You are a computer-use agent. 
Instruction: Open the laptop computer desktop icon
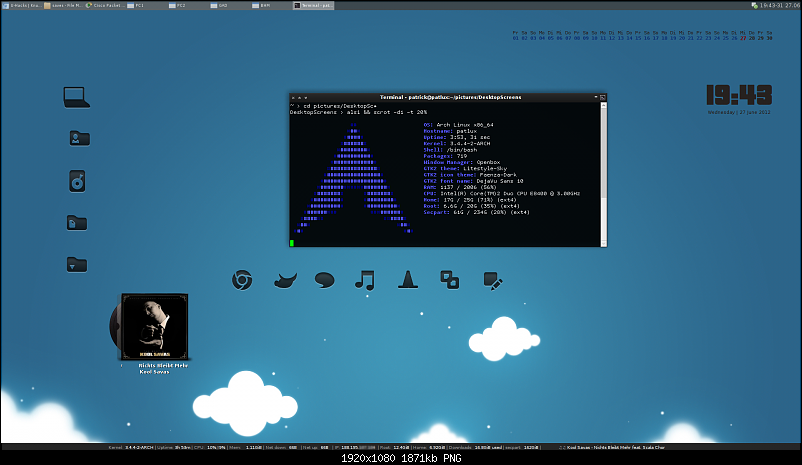click(x=77, y=97)
